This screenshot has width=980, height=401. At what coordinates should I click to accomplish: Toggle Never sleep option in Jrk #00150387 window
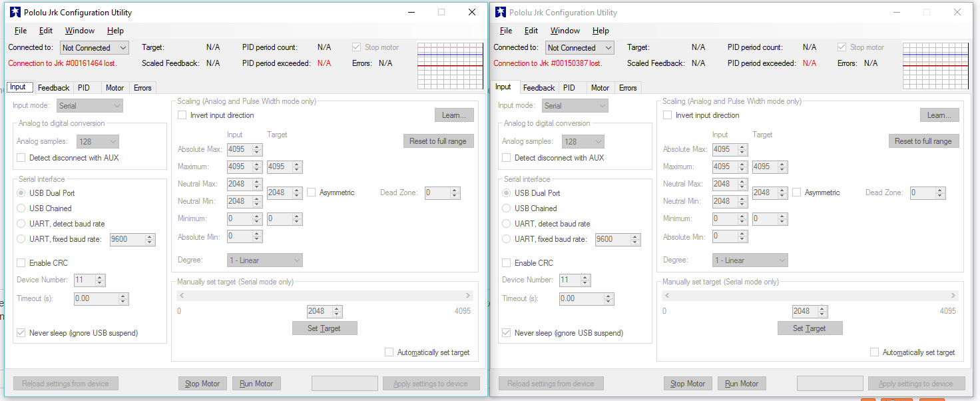click(507, 333)
